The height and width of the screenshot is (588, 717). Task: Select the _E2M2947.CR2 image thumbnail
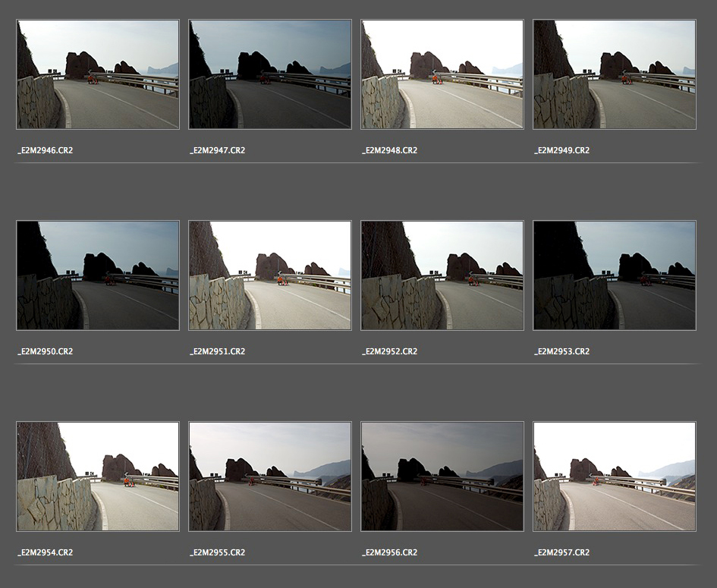[x=270, y=74]
